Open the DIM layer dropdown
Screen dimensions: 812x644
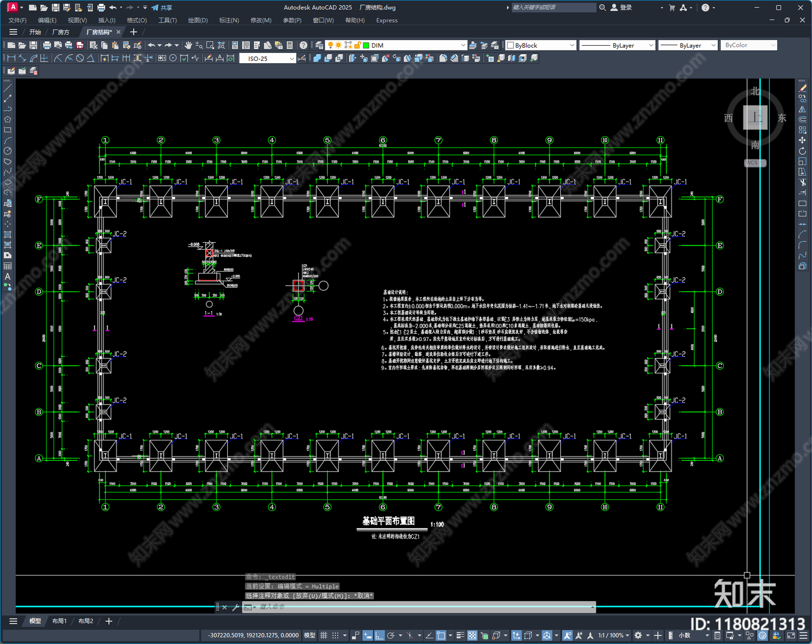pyautogui.click(x=396, y=45)
